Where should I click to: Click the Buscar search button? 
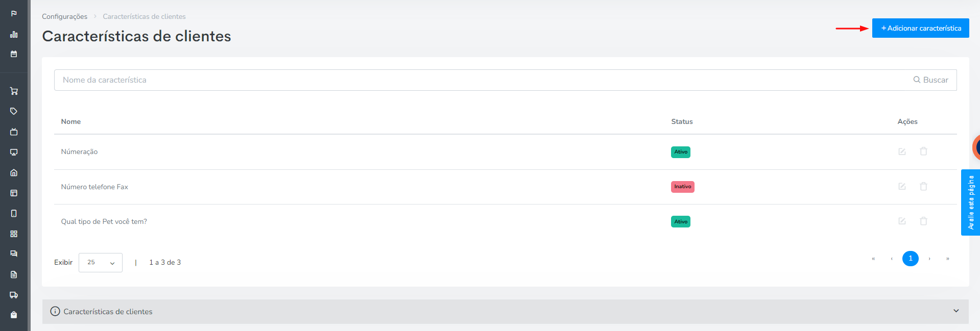pos(930,80)
